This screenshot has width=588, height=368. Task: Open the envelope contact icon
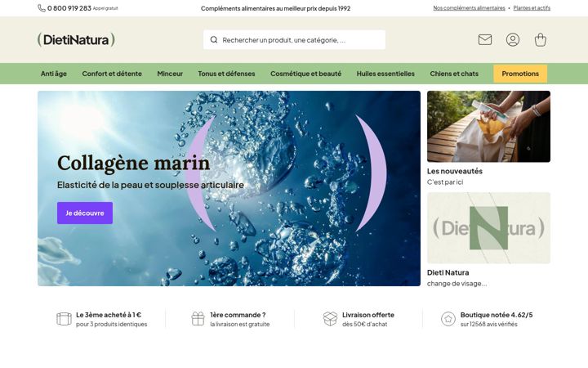pyautogui.click(x=485, y=39)
